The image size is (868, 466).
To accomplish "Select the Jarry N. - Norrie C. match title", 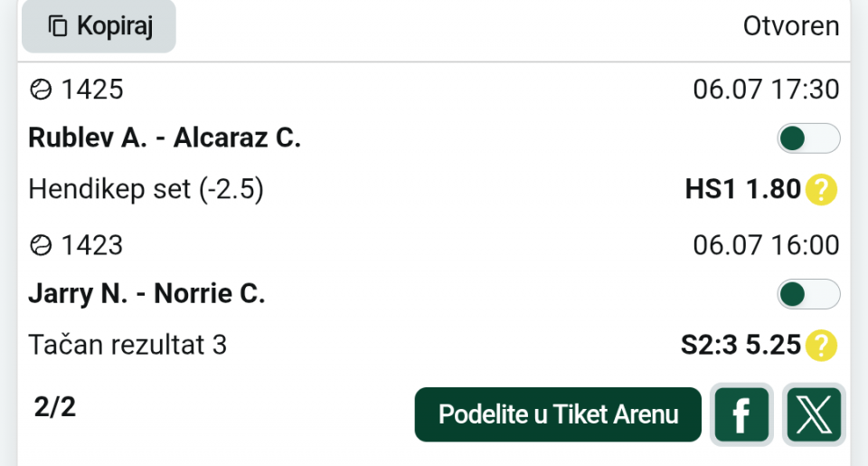I will pyautogui.click(x=146, y=294).
